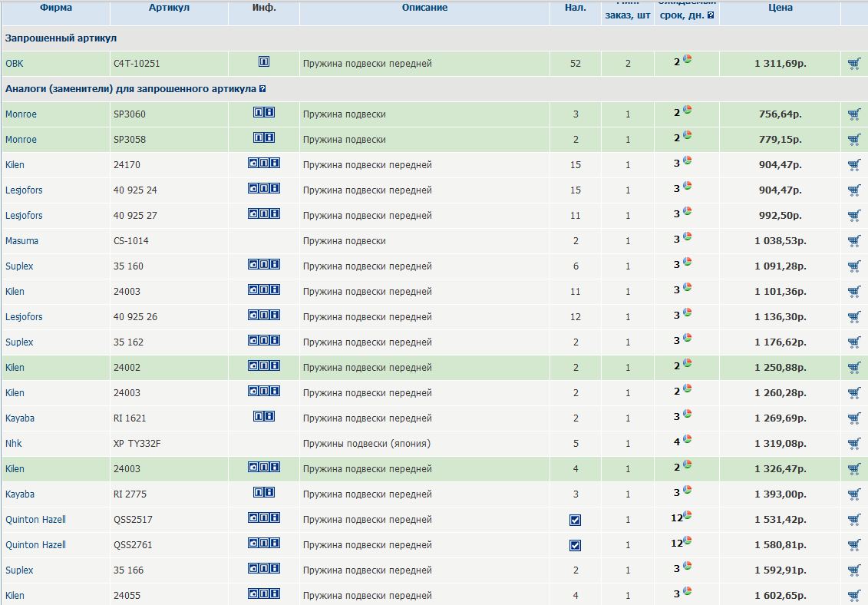Click the Фирма column header
868x605 pixels.
point(55,8)
